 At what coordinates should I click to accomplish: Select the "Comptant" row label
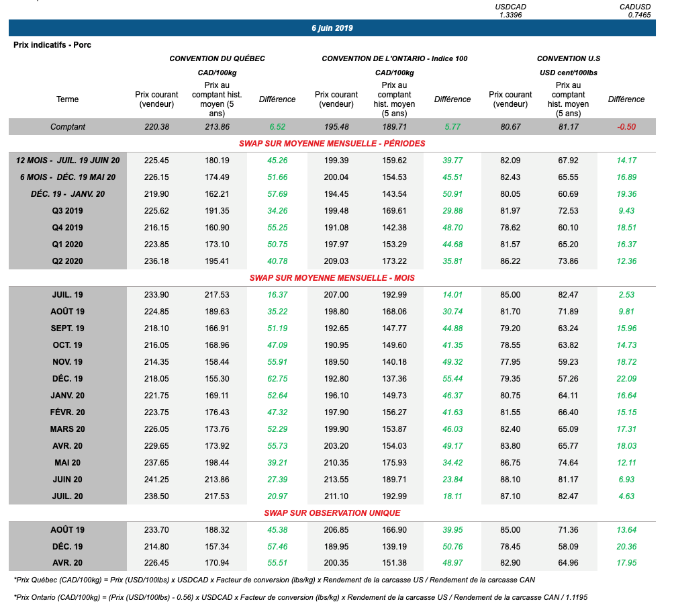pos(67,127)
